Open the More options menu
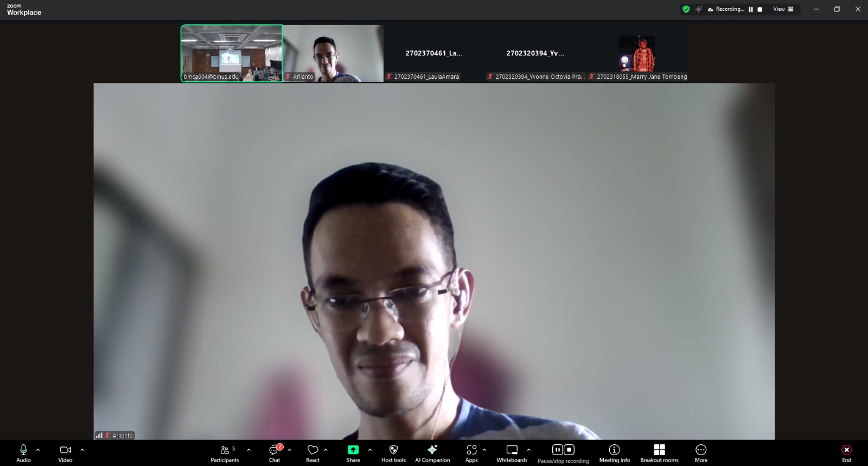The image size is (868, 466). click(x=701, y=453)
